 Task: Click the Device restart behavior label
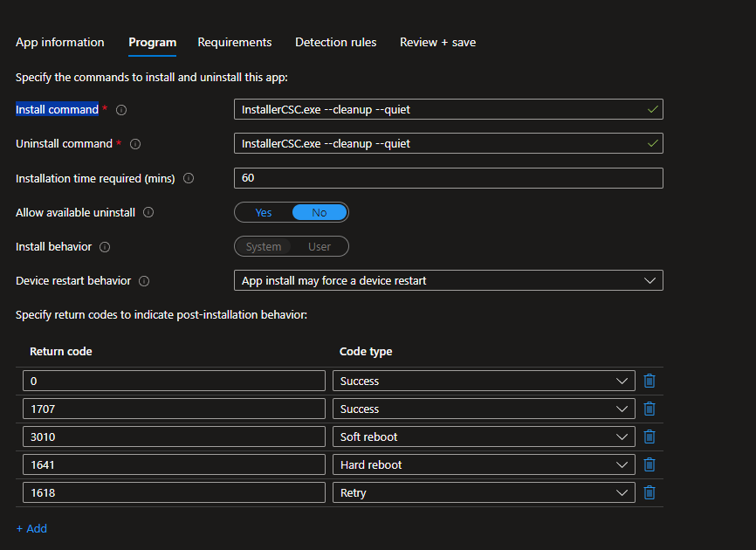point(73,280)
